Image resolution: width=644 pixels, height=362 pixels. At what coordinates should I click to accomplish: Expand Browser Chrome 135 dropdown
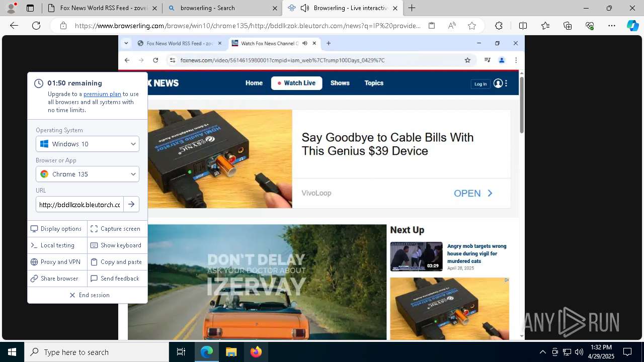point(88,174)
